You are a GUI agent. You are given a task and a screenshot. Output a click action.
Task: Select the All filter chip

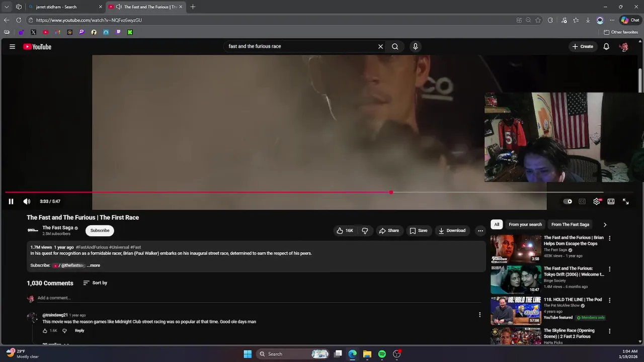[x=497, y=225]
